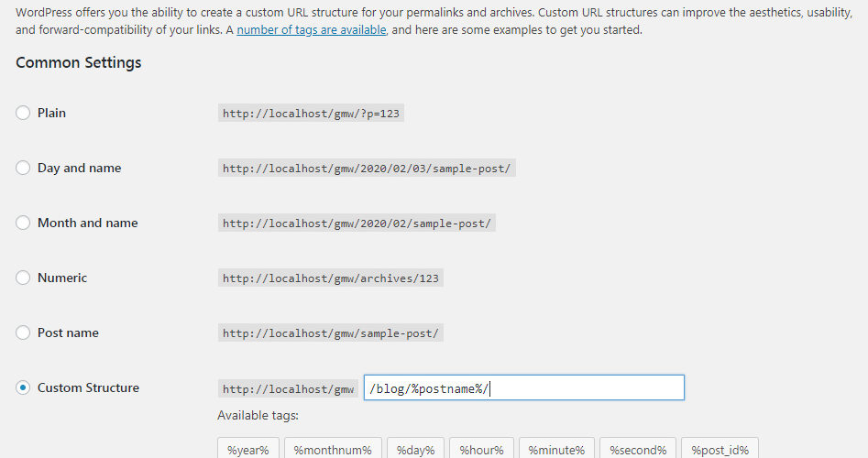Choose the Day and name option
Viewport: 868px width, 458px height.
coord(23,168)
